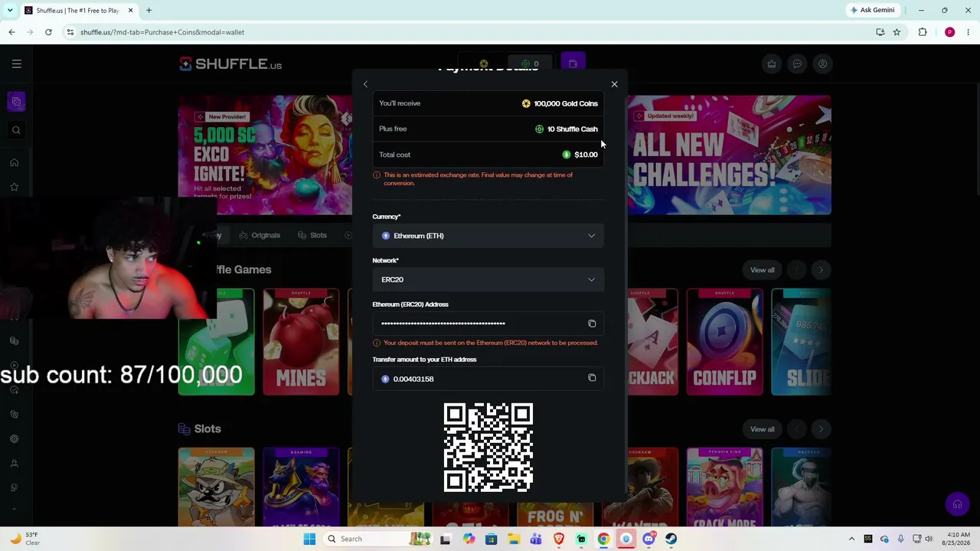View all Slots
The width and height of the screenshot is (980, 551).
click(x=762, y=429)
